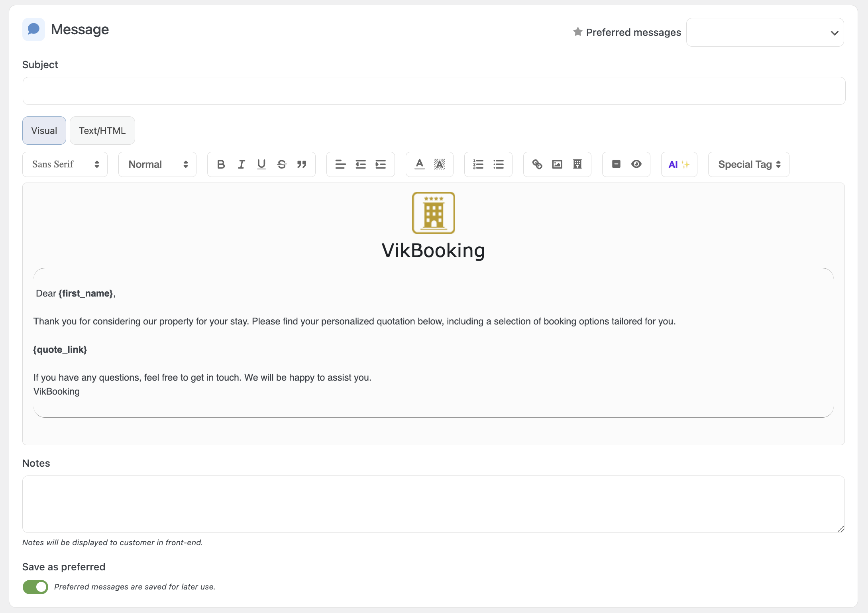The width and height of the screenshot is (868, 613).
Task: Open the Preferred messages dropdown
Action: [765, 32]
